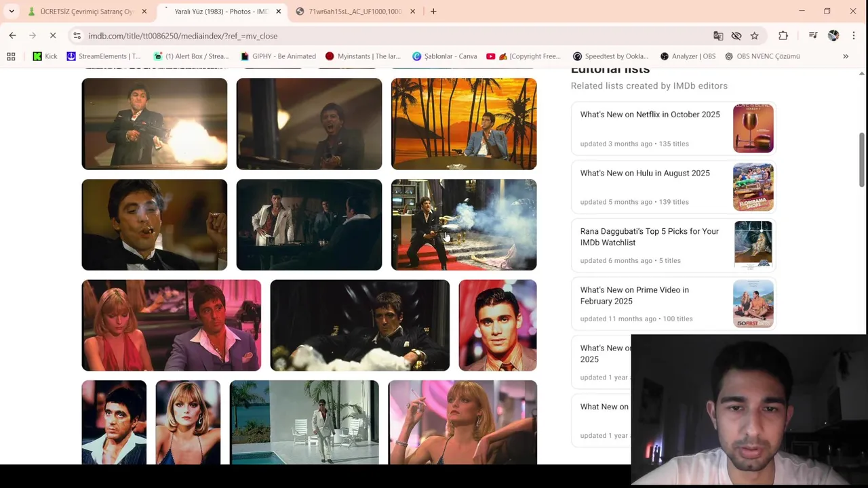This screenshot has height=488, width=868.
Task: Open the Chrome three-dot menu
Action: tap(854, 35)
